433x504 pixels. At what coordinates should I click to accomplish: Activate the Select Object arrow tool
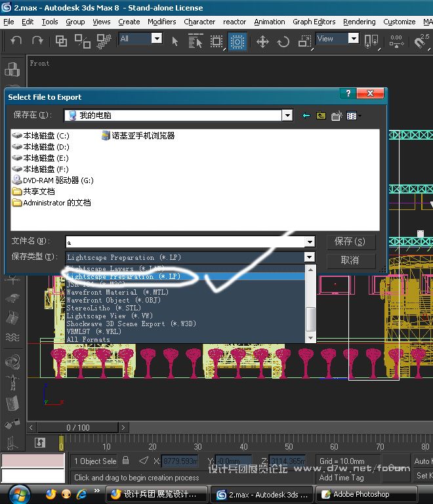pyautogui.click(x=175, y=41)
